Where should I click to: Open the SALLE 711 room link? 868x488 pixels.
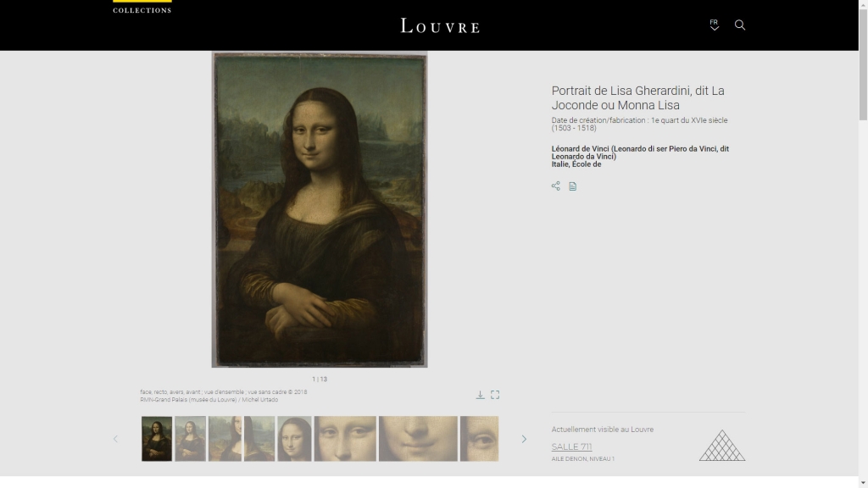pyautogui.click(x=571, y=446)
